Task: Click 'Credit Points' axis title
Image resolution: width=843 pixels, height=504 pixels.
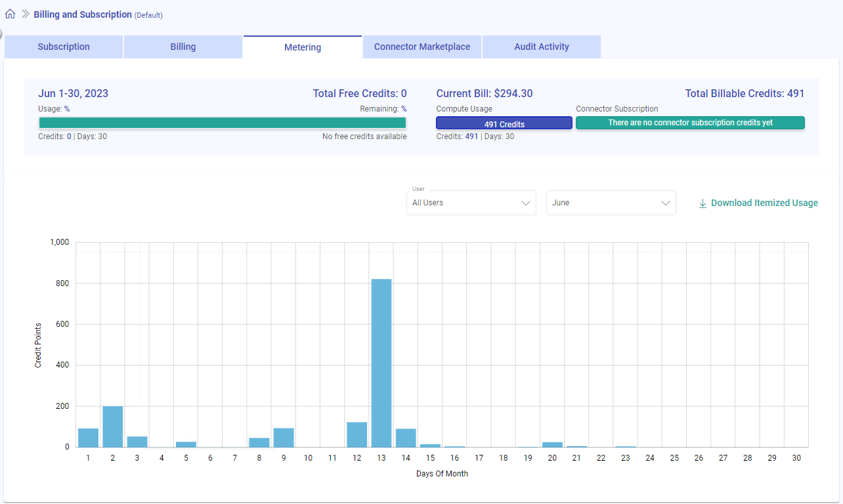Action: [x=38, y=345]
